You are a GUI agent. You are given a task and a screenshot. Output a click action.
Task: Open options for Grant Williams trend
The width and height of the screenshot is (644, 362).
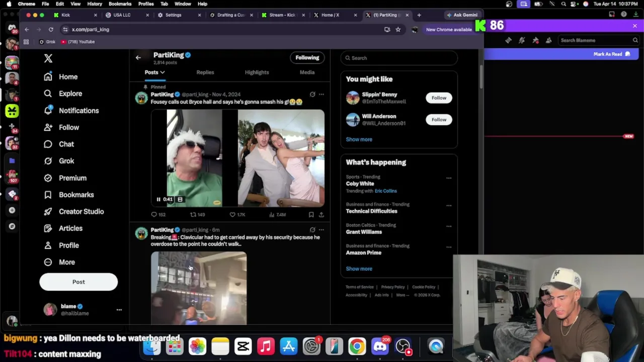pos(449,226)
